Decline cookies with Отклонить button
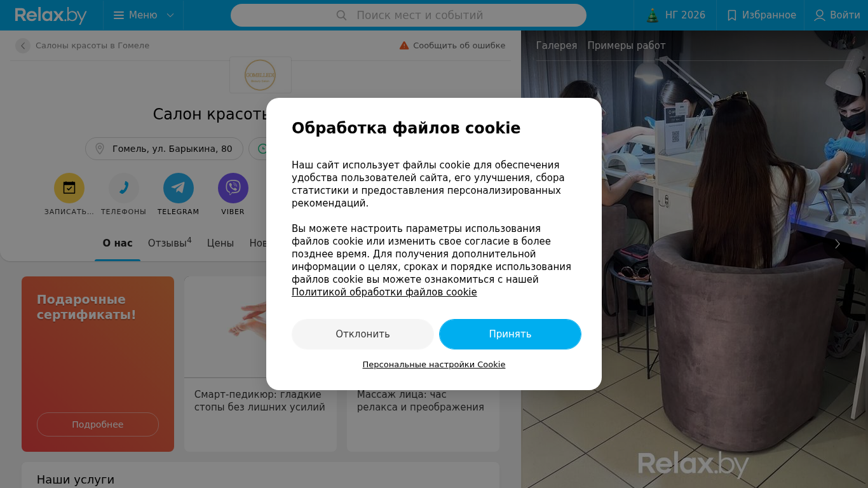The width and height of the screenshot is (868, 488). pyautogui.click(x=363, y=334)
